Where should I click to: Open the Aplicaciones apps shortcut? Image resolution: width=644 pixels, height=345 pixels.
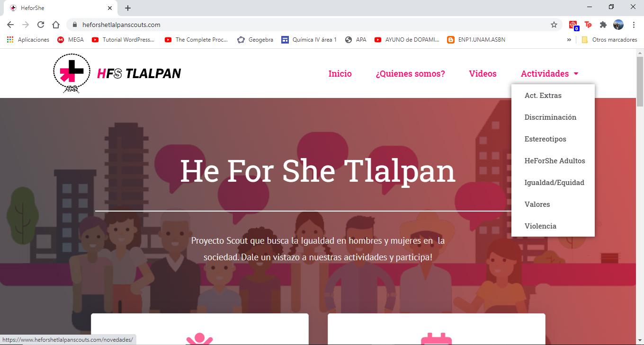28,40
